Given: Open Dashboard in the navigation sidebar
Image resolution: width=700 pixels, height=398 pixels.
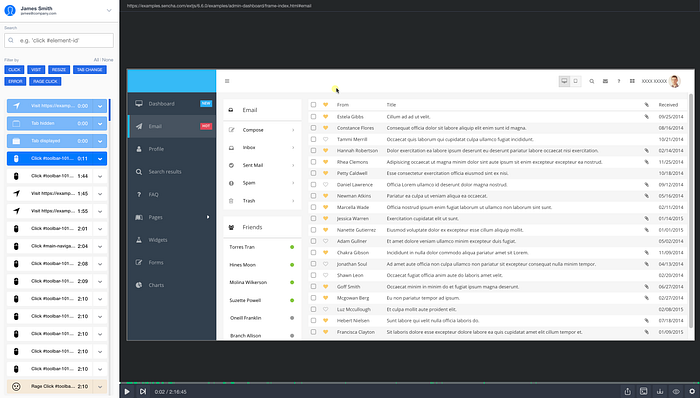Looking at the screenshot, I should [171, 104].
